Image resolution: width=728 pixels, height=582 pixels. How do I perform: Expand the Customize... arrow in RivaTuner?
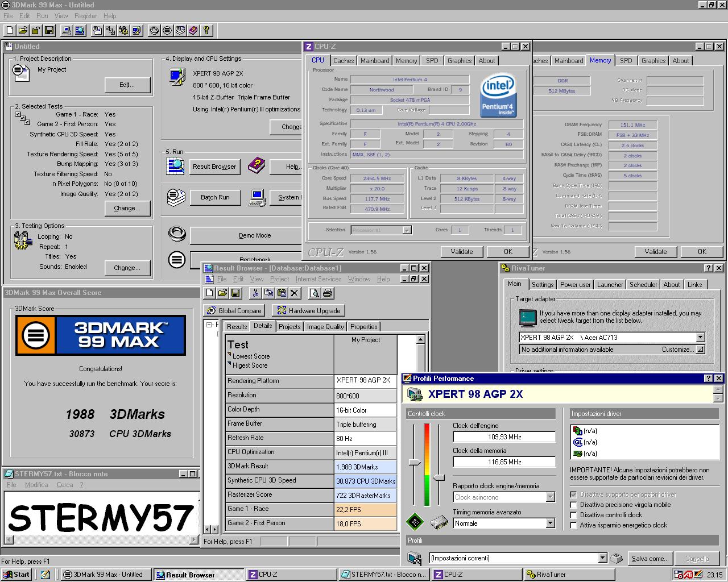point(700,350)
